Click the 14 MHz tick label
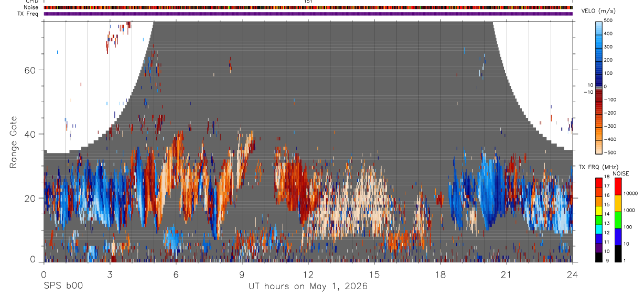 (x=607, y=214)
